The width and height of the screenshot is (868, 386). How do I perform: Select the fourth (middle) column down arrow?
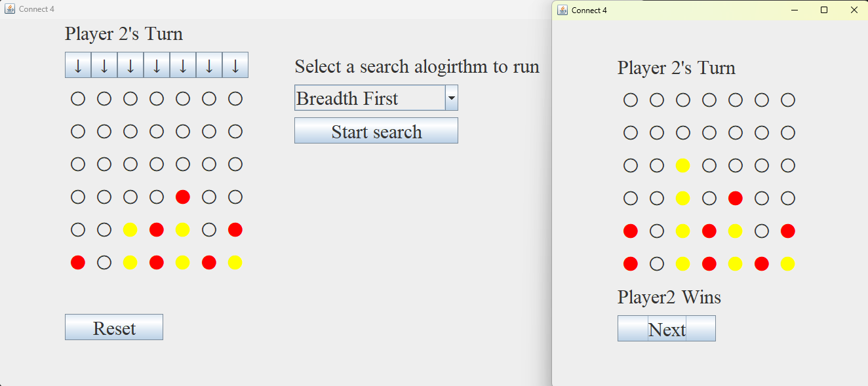point(157,65)
